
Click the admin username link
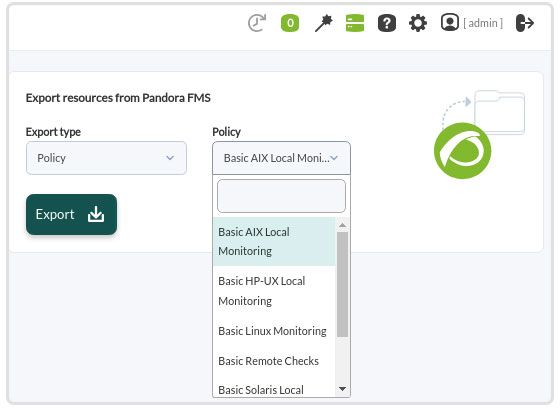[x=483, y=23]
